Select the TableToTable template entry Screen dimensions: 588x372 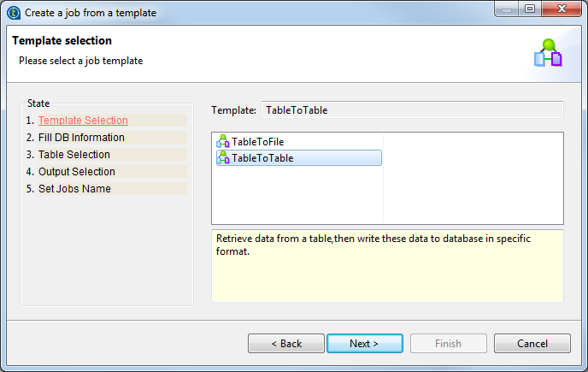262,158
